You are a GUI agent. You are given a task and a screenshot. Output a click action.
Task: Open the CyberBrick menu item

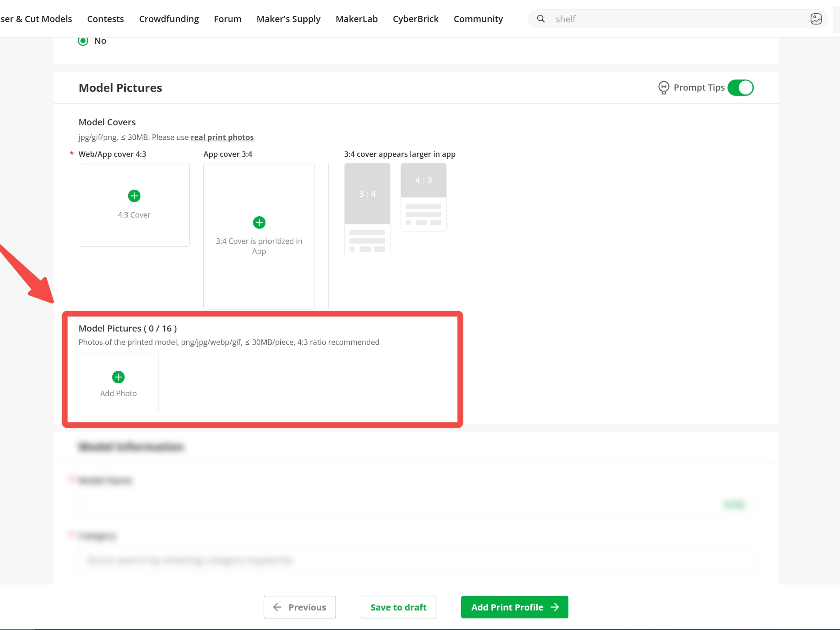pyautogui.click(x=415, y=19)
